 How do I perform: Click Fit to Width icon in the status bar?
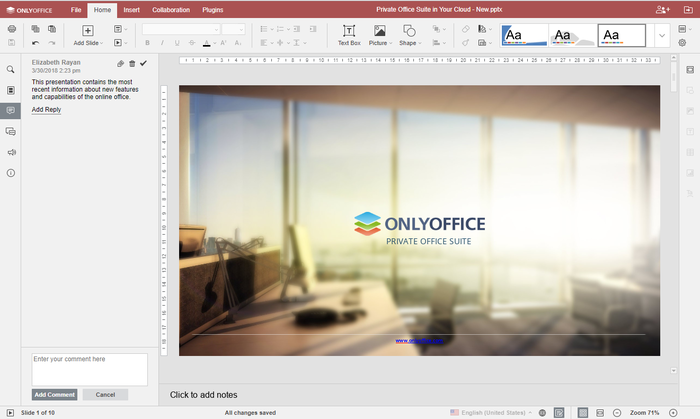click(600, 413)
